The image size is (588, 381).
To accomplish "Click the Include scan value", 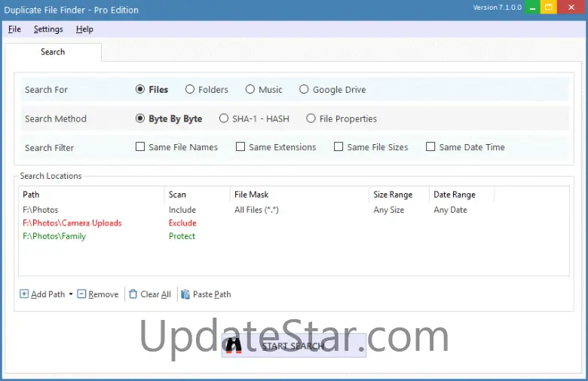I will [182, 210].
